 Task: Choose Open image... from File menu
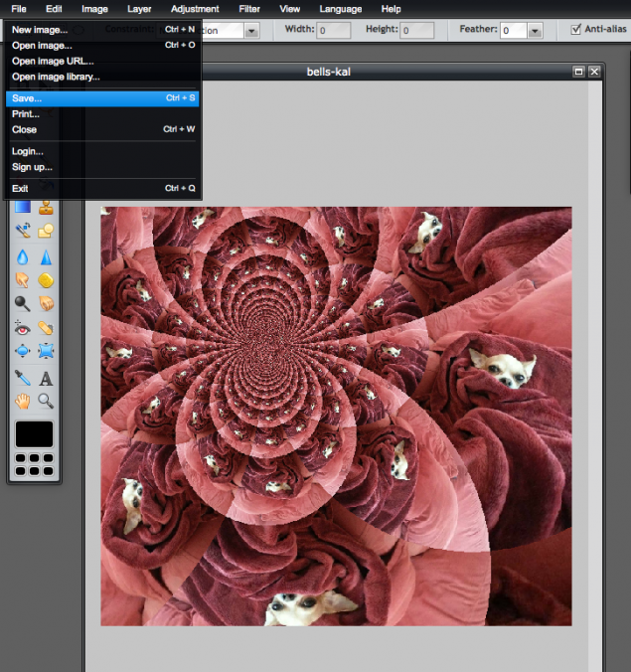tap(102, 46)
